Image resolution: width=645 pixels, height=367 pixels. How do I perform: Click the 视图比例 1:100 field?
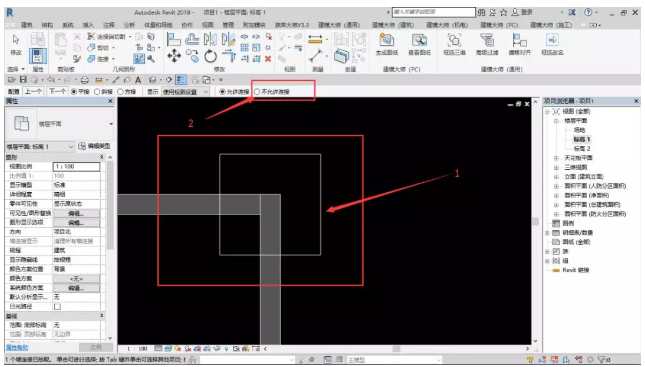click(77, 167)
